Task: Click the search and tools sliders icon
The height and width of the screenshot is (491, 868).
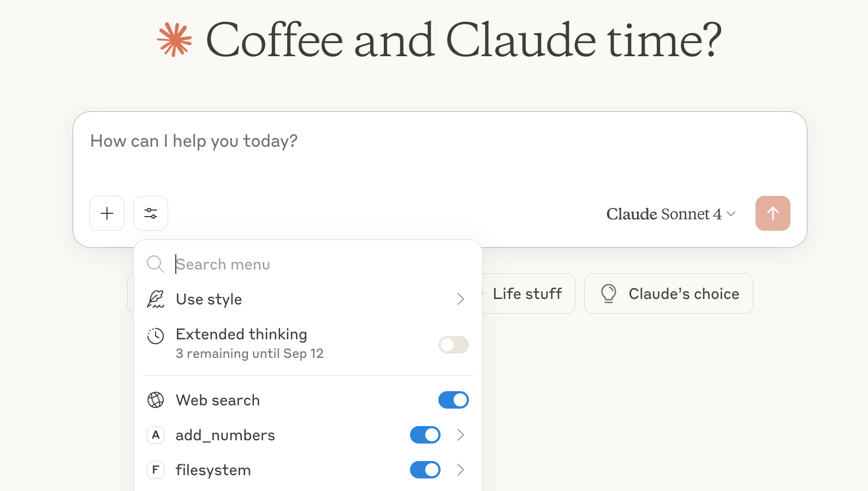Action: pyautogui.click(x=151, y=213)
